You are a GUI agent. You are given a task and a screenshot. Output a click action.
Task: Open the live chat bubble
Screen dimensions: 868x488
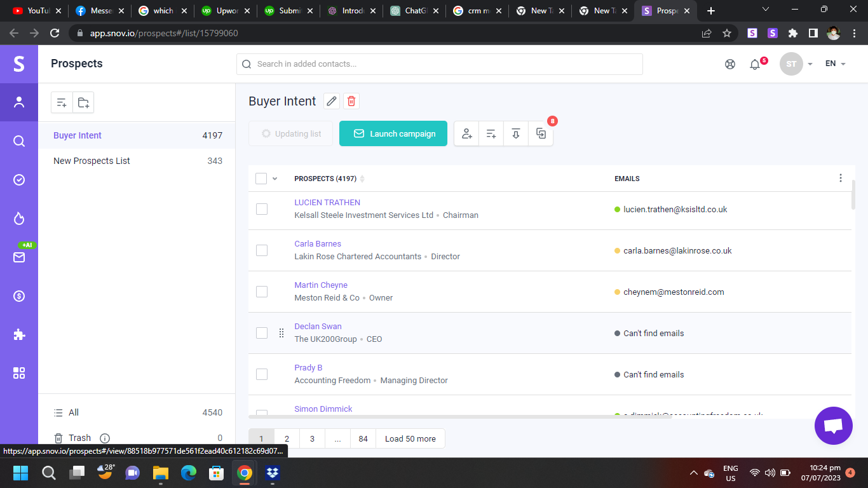coord(834,426)
